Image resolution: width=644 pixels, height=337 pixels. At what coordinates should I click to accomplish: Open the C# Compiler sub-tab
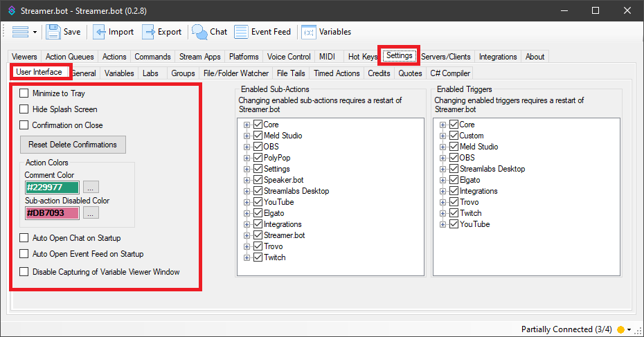(449, 73)
